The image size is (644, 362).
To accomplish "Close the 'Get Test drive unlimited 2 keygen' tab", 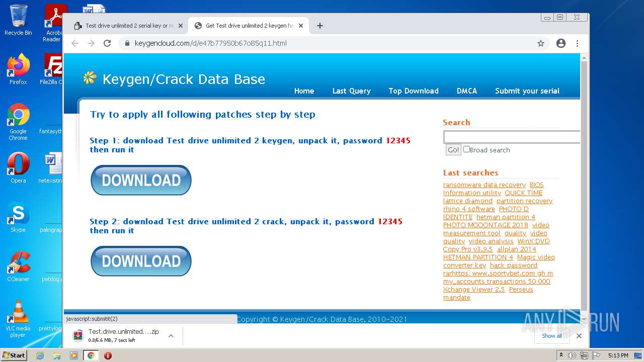I will coord(301,26).
